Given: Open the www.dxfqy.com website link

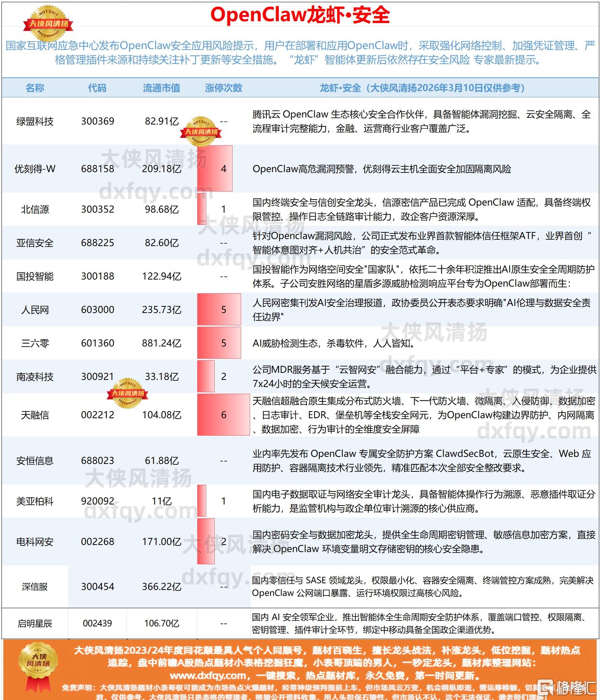Looking at the screenshot, I should pyautogui.click(x=208, y=675).
